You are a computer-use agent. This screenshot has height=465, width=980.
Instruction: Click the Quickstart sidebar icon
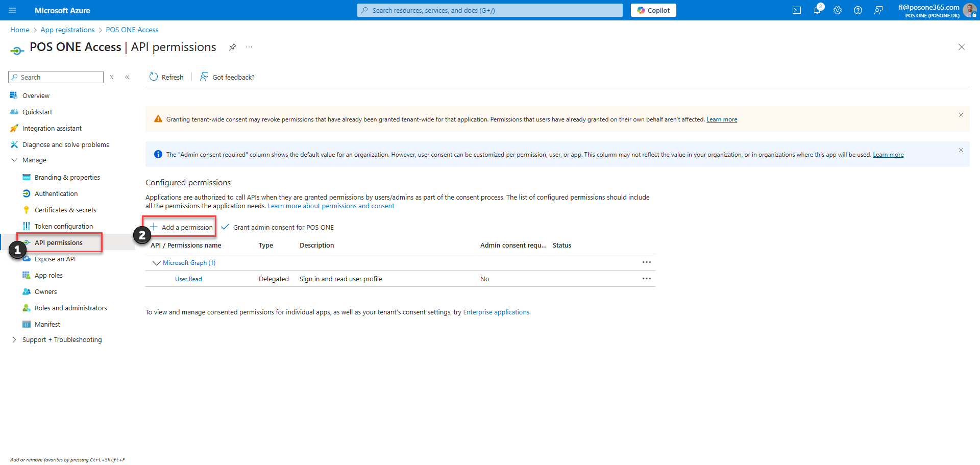(x=14, y=112)
